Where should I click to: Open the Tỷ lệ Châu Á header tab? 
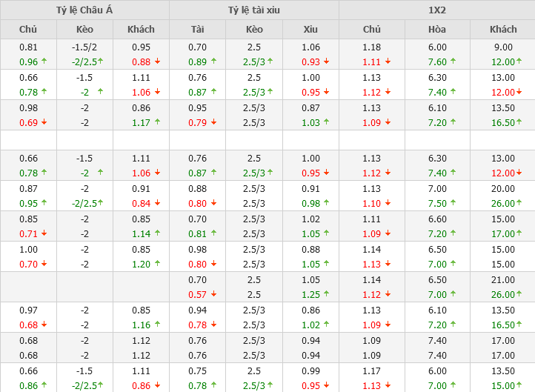click(x=84, y=10)
